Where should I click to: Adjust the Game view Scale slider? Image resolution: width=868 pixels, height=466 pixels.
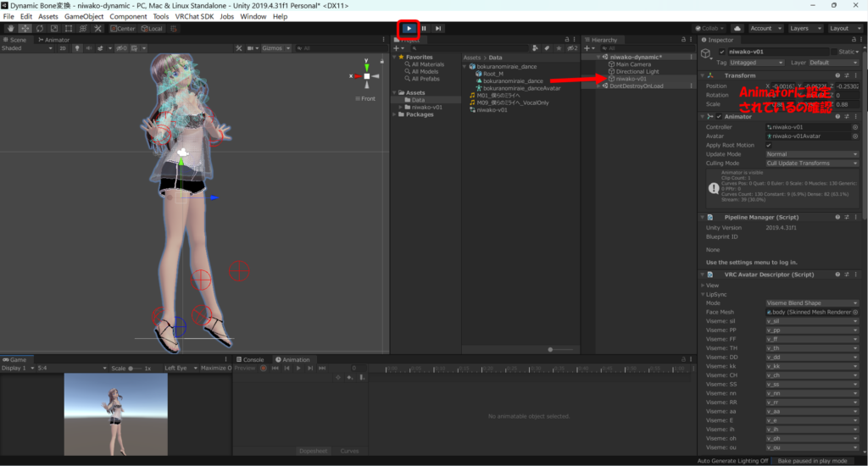pos(131,369)
